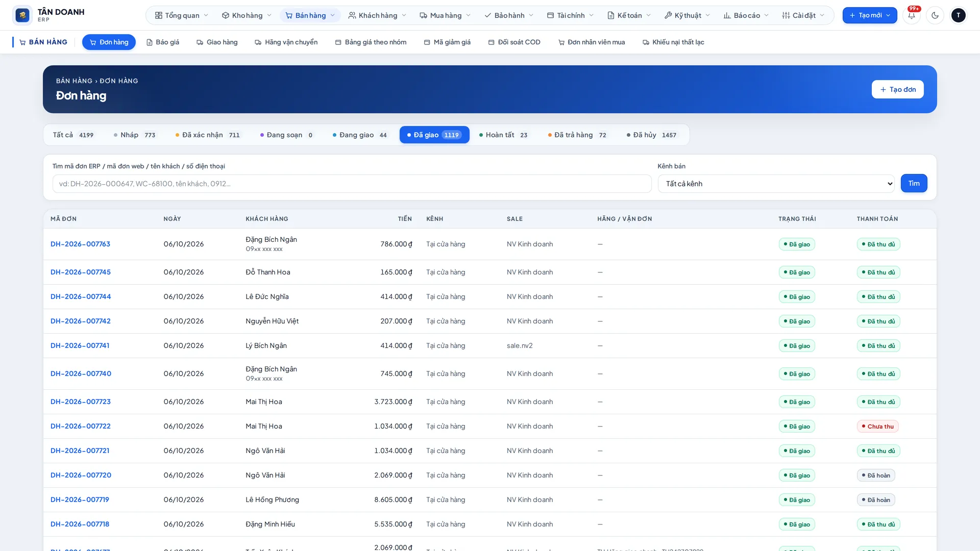980x551 pixels.
Task: Open the Báo cáo menu
Action: [746, 15]
